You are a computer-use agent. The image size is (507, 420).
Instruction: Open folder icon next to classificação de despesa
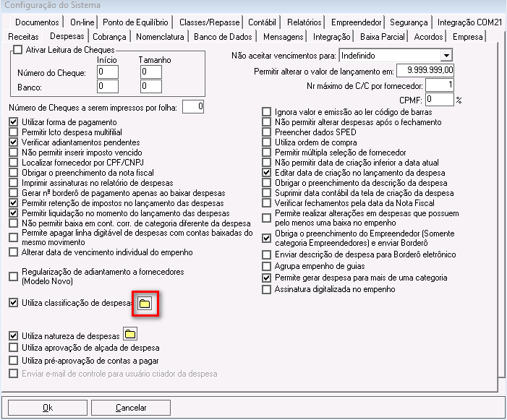coord(145,304)
